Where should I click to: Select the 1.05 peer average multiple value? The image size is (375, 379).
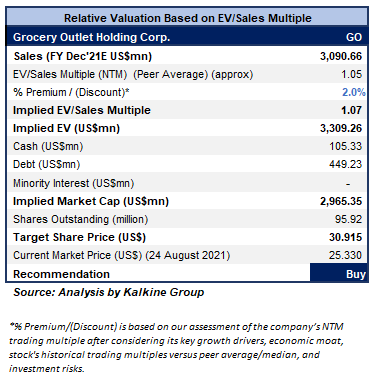351,74
